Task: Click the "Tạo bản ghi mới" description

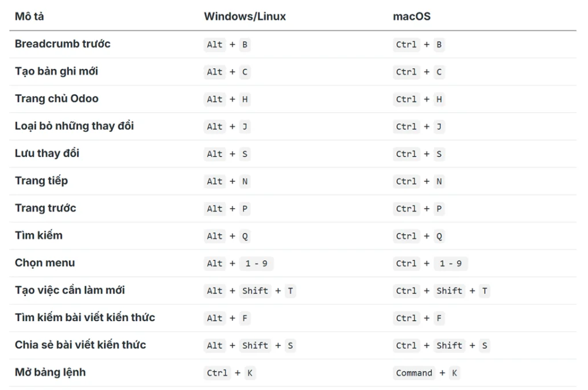Action: click(x=56, y=71)
